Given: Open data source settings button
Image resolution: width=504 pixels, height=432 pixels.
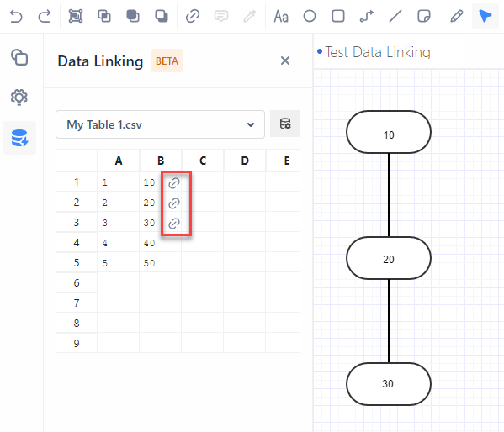Looking at the screenshot, I should click(285, 124).
